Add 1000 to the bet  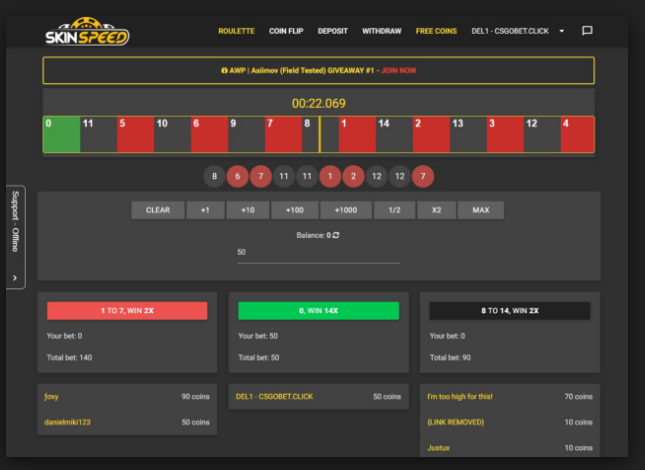[x=346, y=210]
